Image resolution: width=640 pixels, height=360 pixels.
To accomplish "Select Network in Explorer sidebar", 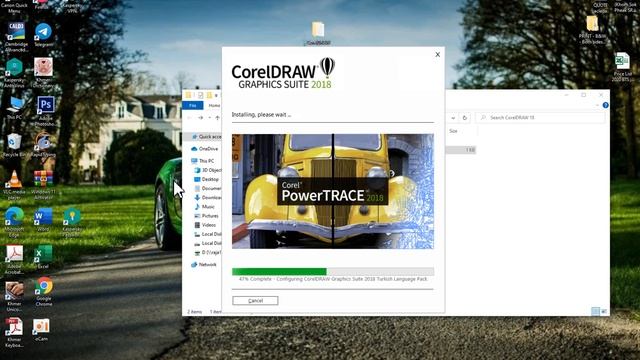I will tap(204, 264).
